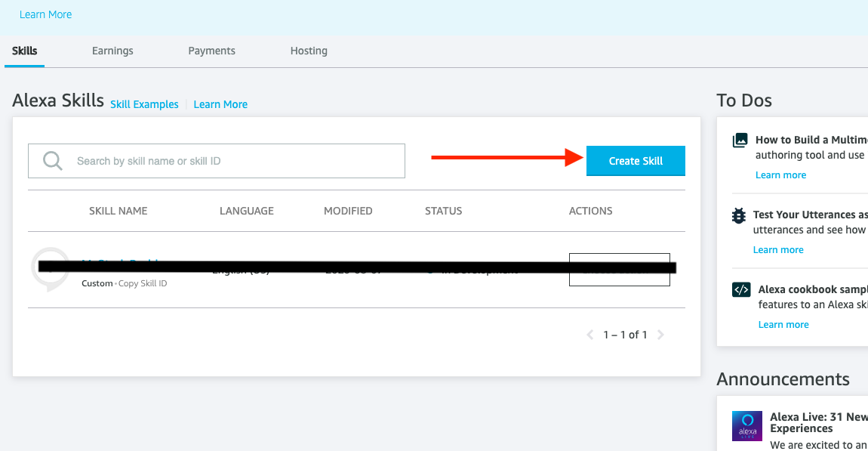Go to the Hosting tab
Viewport: 868px width, 451px height.
pos(309,51)
